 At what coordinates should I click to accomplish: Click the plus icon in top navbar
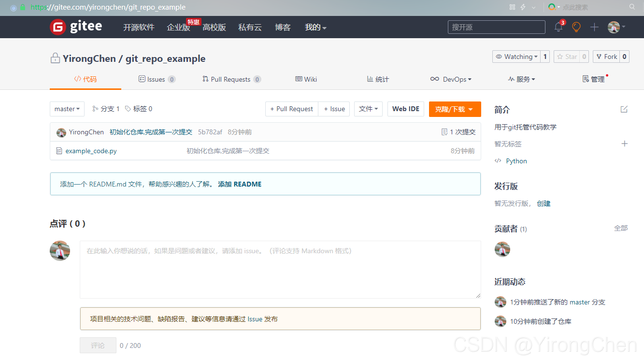point(594,27)
